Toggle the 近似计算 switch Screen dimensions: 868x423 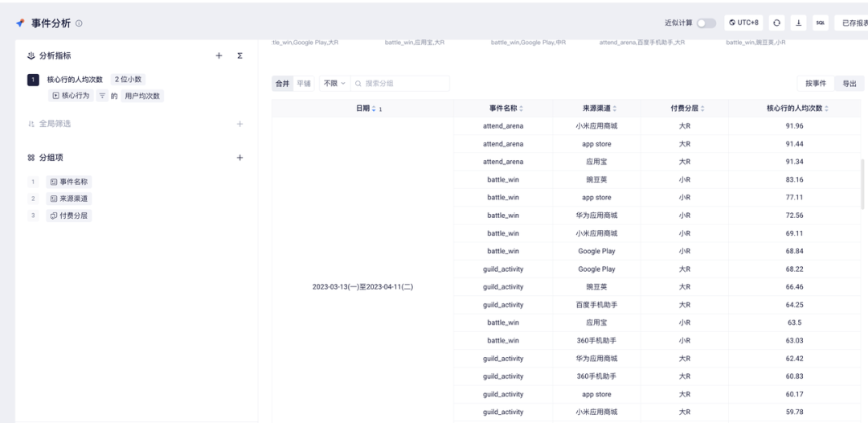coord(706,23)
